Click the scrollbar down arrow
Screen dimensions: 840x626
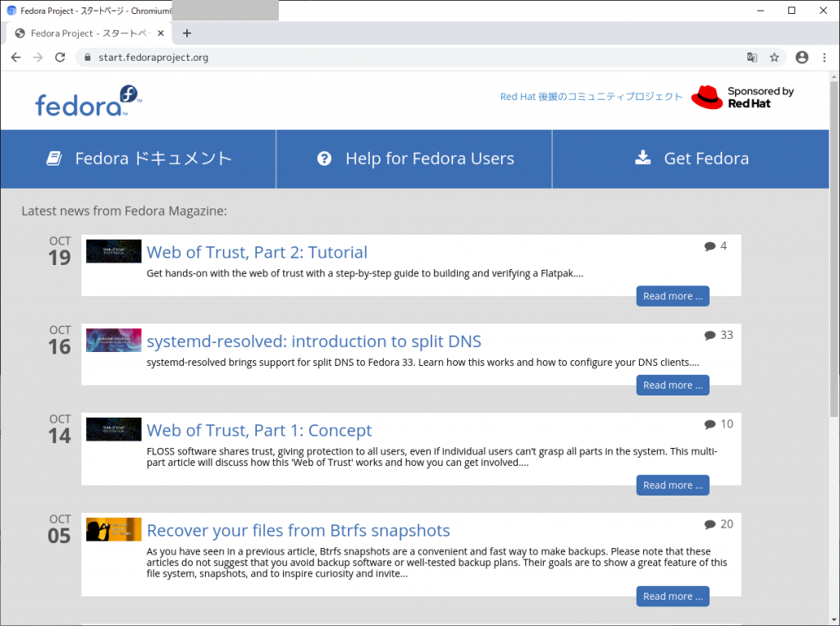click(x=833, y=620)
